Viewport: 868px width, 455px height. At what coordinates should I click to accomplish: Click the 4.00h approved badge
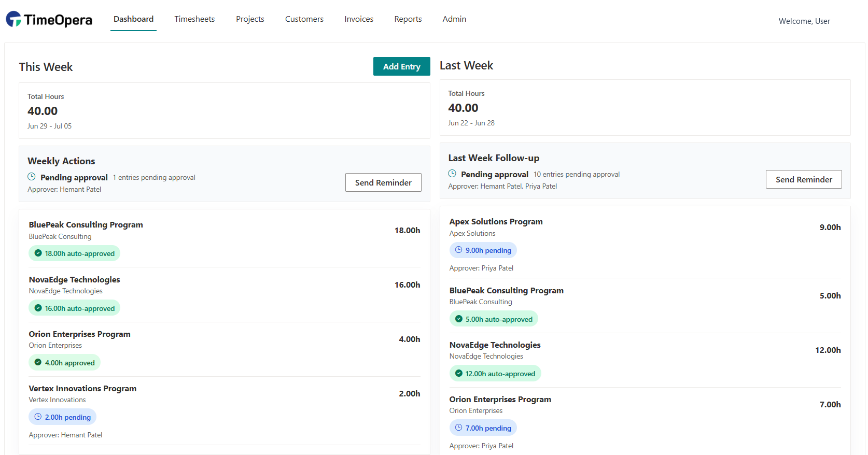(x=64, y=362)
